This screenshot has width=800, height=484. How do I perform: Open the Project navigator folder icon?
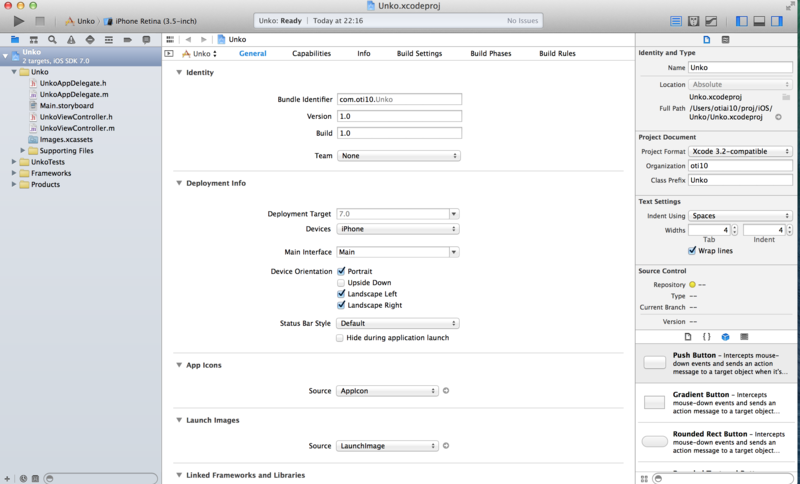click(15, 39)
